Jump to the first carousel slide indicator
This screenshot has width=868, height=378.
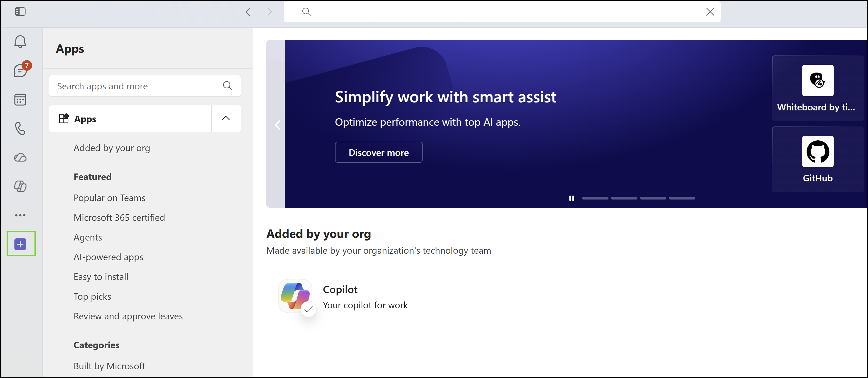click(x=595, y=198)
